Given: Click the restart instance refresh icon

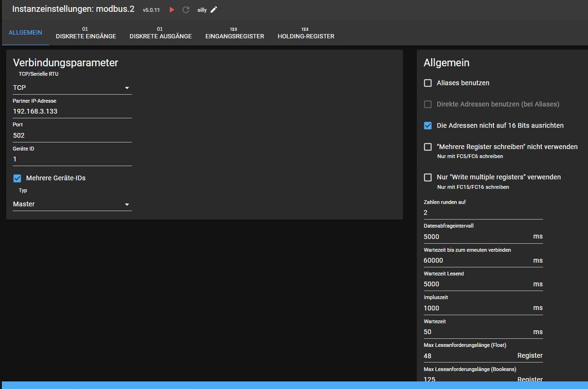Looking at the screenshot, I should 186,10.
